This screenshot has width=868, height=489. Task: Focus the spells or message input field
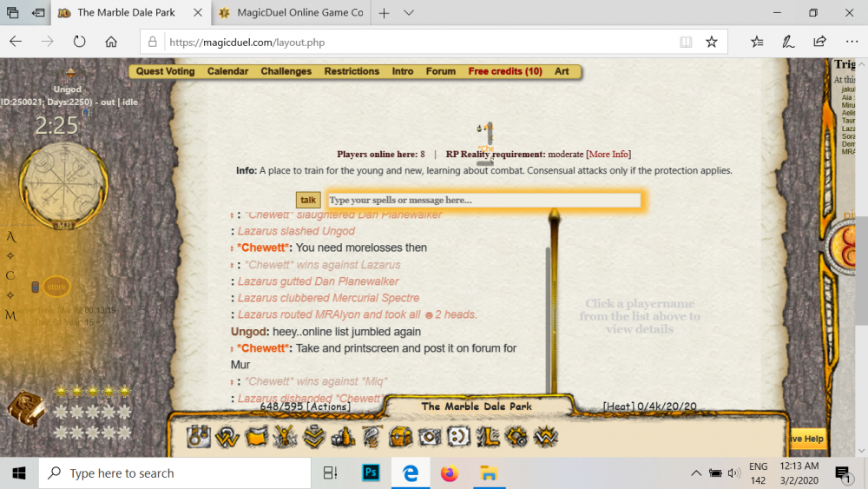click(x=484, y=200)
